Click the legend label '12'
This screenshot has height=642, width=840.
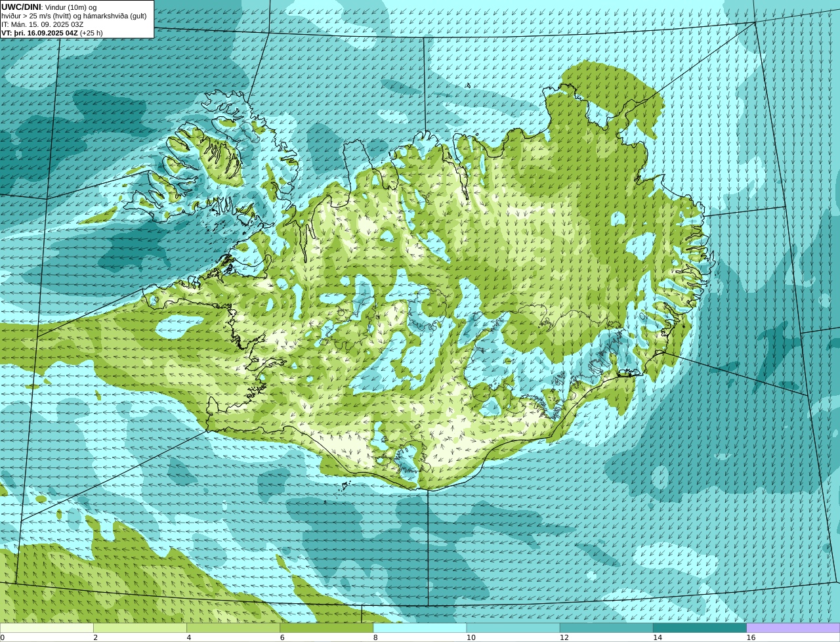pos(564,637)
